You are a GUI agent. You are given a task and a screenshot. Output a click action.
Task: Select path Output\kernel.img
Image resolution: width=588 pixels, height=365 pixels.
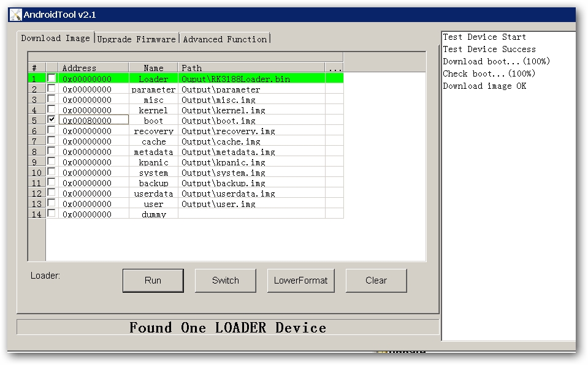click(x=251, y=110)
